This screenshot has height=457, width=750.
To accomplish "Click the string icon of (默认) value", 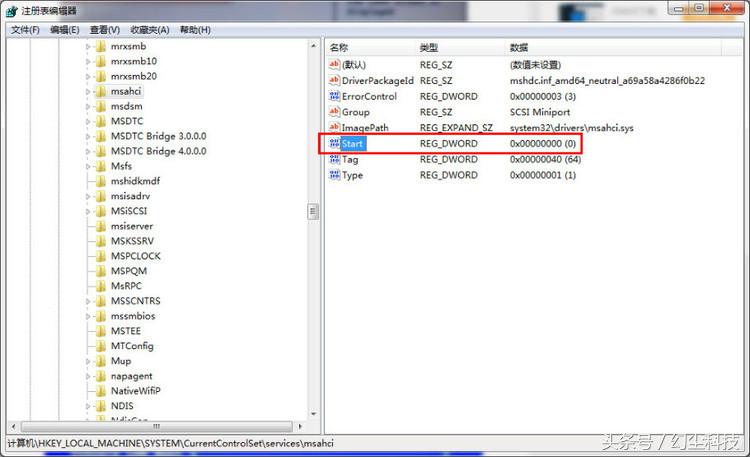I will (x=334, y=64).
